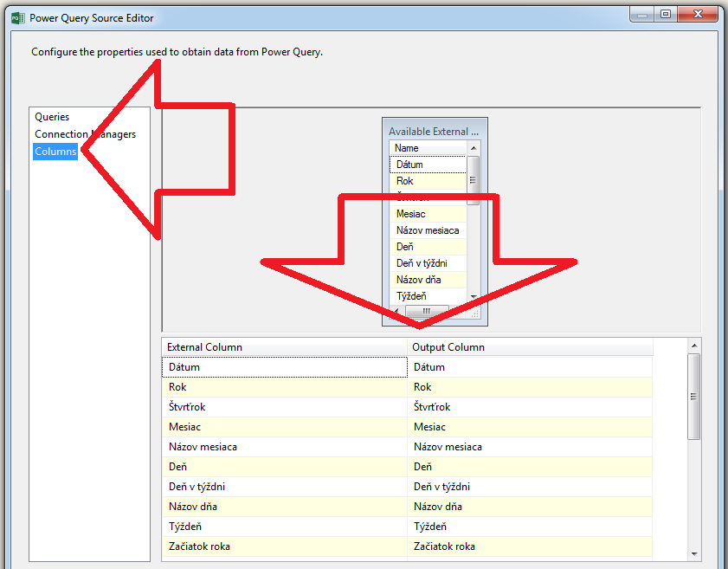This screenshot has width=728, height=569.
Task: Click the Name header in Available External list
Action: point(428,148)
